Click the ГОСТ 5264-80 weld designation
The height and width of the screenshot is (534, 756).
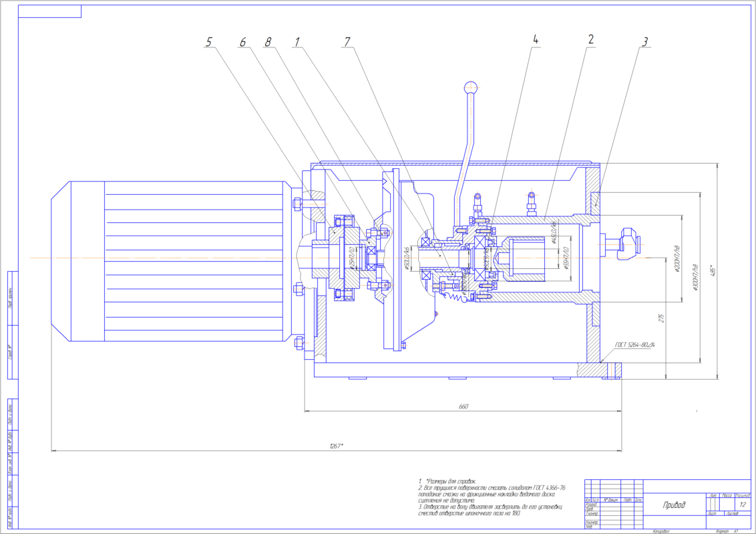(x=635, y=345)
